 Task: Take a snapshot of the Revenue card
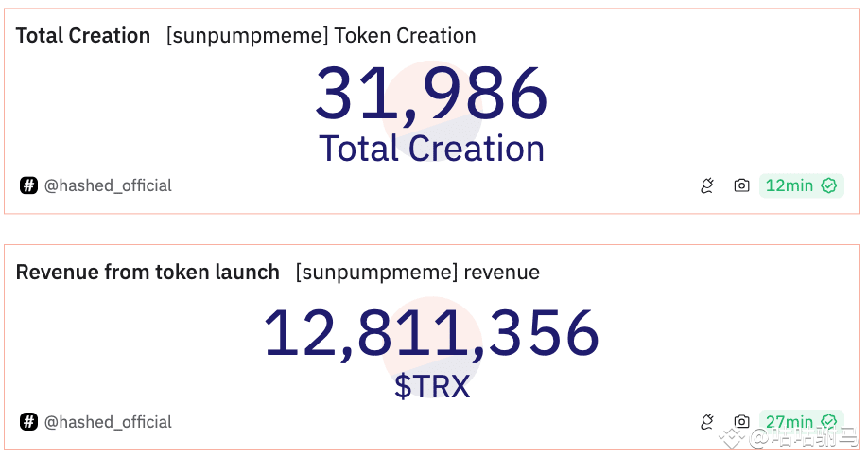pos(741,422)
